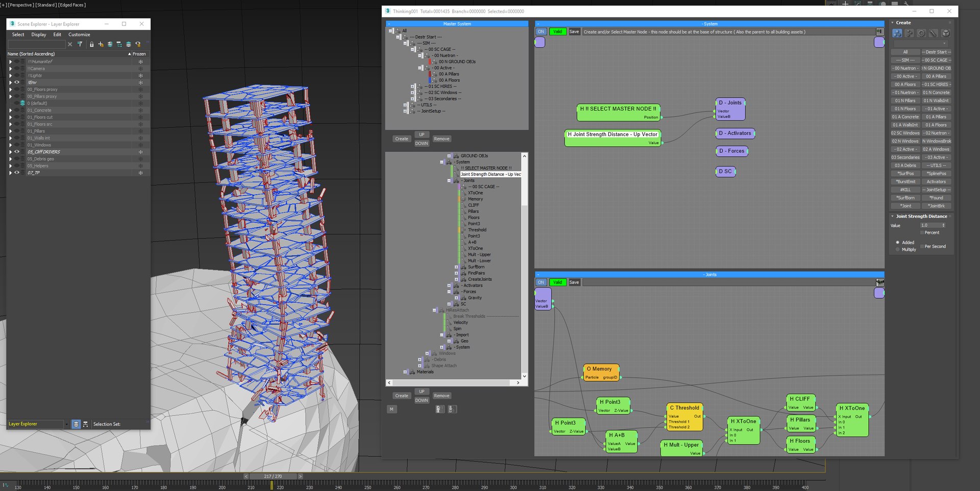Screen dimensions: 980x491
Task: Toggle visibility eye of 05_Cliff DRIVERS layer
Action: pyautogui.click(x=17, y=152)
